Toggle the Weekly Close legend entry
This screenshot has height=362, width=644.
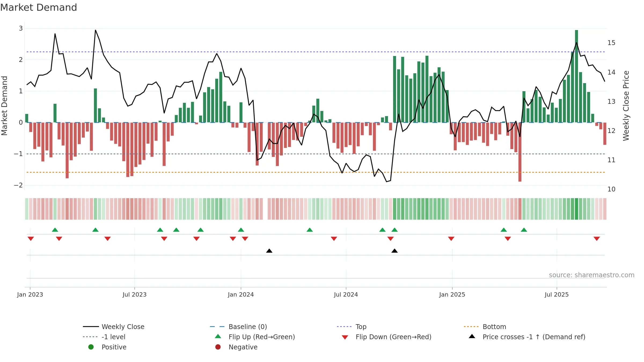coord(114,327)
